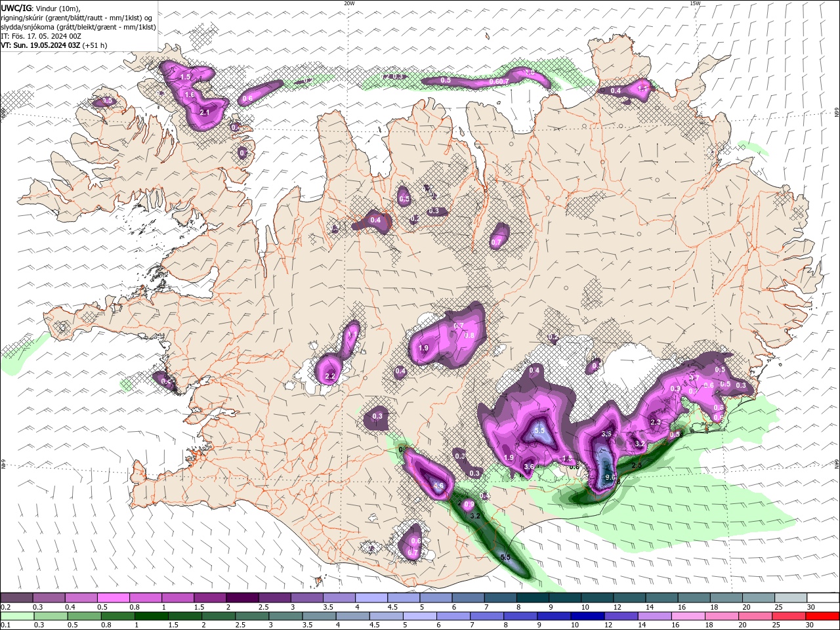Pick the hot pink 20 rain swatch
The image size is (840, 630).
pyautogui.click(x=755, y=616)
